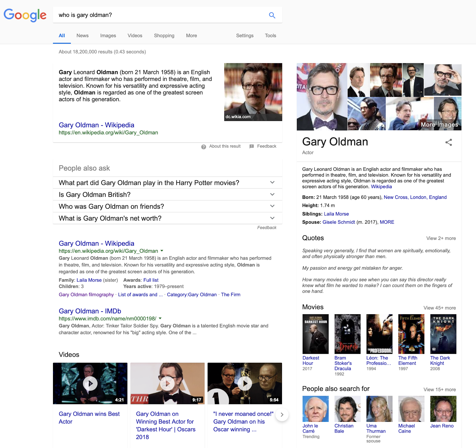The width and height of the screenshot is (476, 448).
Task: Open the 'List of awards and ...' sitelink
Action: (x=140, y=295)
